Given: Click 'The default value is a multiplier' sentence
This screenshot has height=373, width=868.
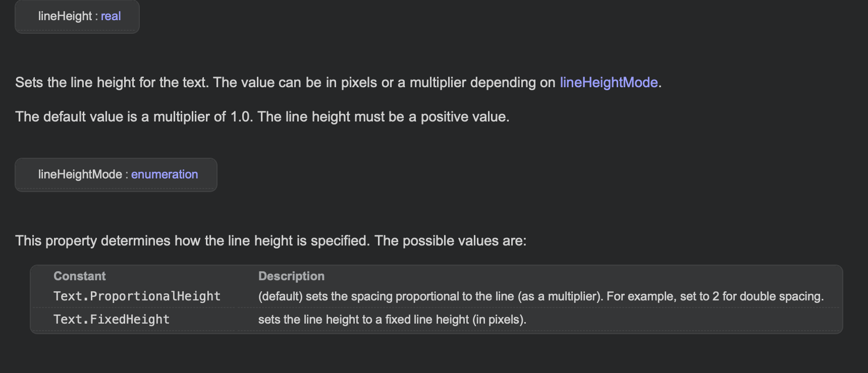Looking at the screenshot, I should pos(134,116).
